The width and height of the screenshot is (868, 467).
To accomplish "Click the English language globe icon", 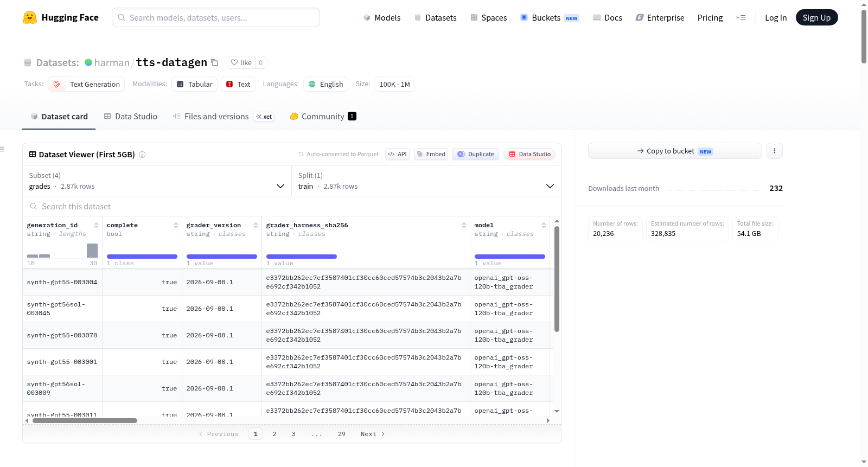I will (x=312, y=84).
